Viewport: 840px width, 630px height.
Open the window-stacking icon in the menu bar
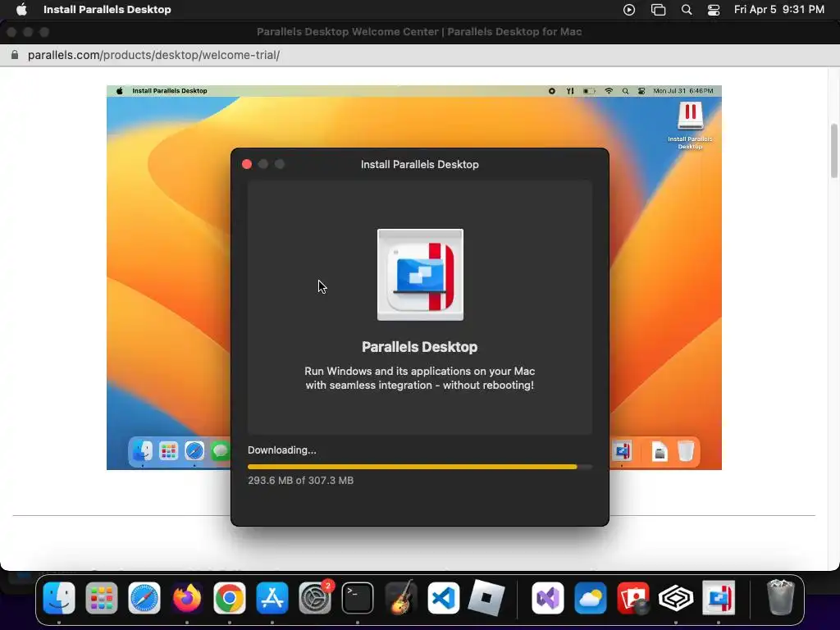658,10
